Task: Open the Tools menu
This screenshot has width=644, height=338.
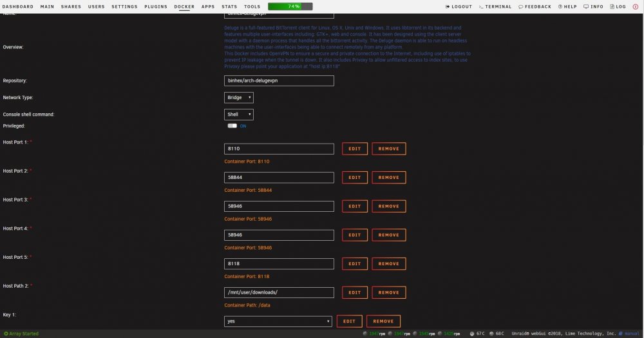Action: (252, 6)
